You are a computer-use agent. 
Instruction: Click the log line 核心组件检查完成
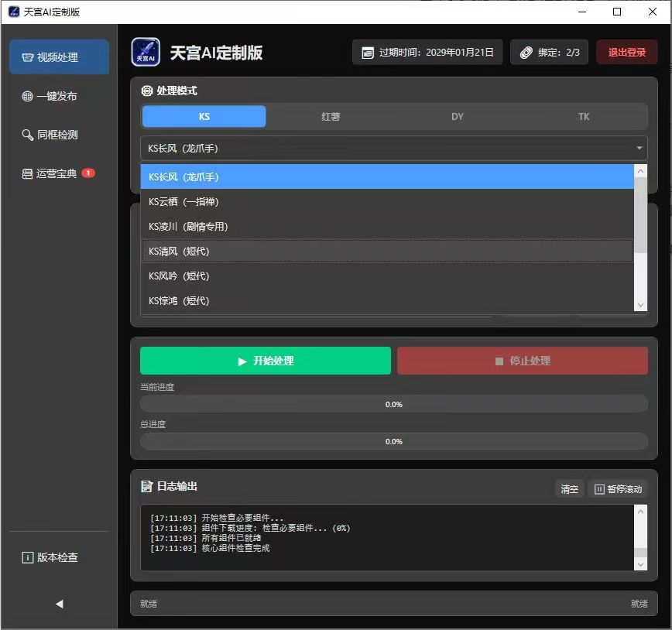click(x=210, y=548)
